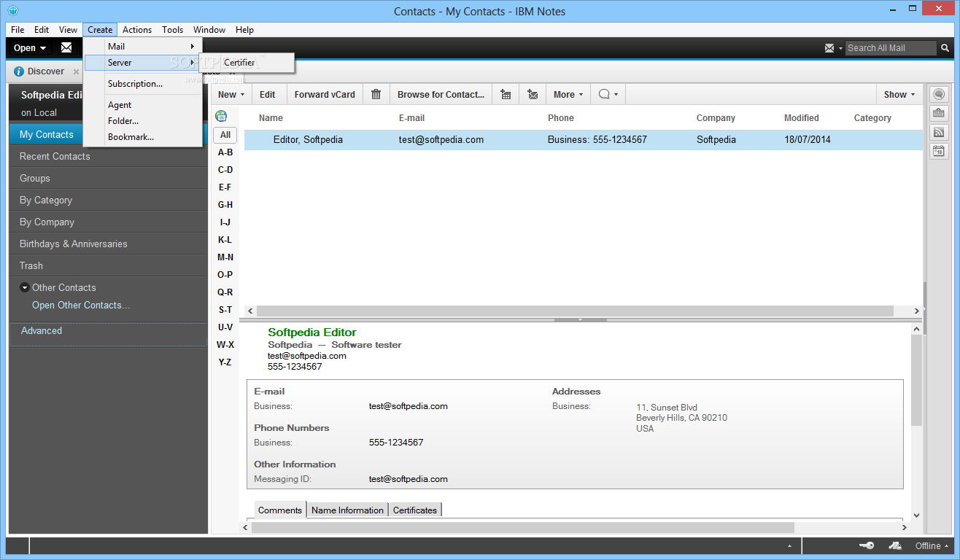960x560 pixels.
Task: Choose Bookmark... from the Create menu
Action: pos(142,137)
